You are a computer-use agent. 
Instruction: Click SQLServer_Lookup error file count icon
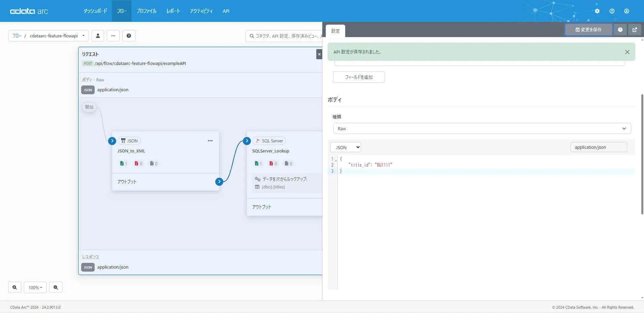click(x=271, y=164)
